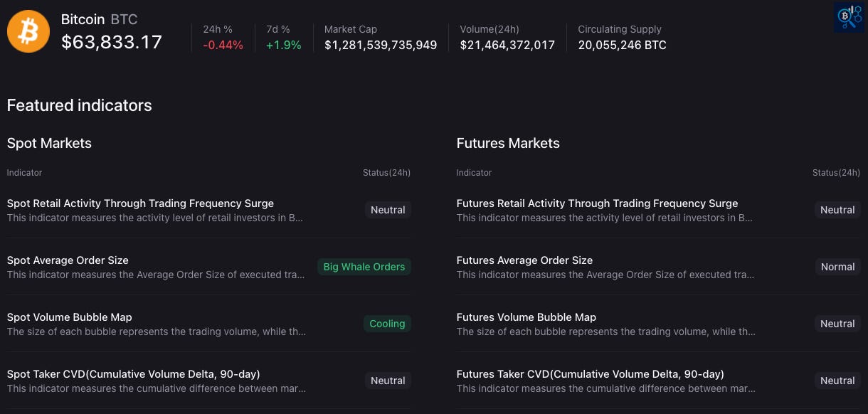Click the Normal badge for Futures Average Order Size

(x=837, y=267)
